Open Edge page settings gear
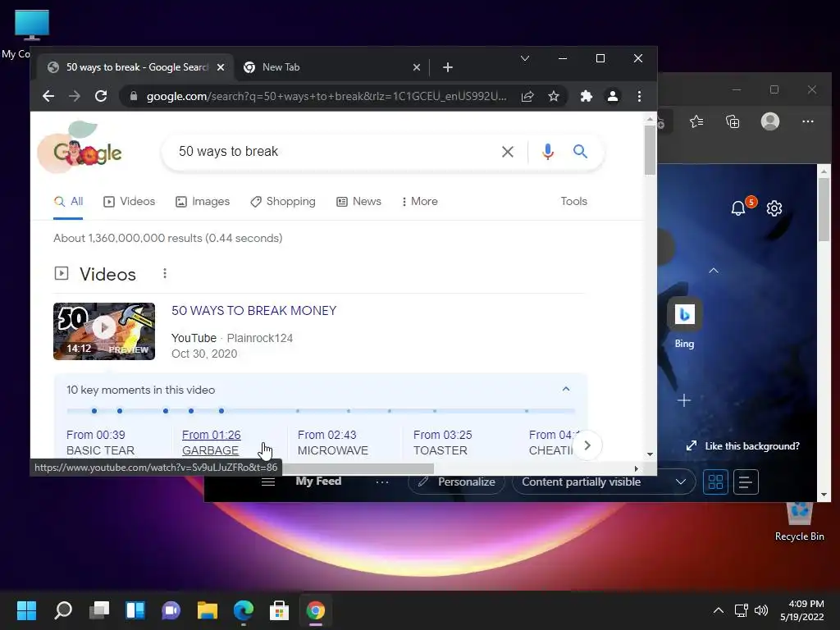The image size is (840, 630). (x=774, y=208)
